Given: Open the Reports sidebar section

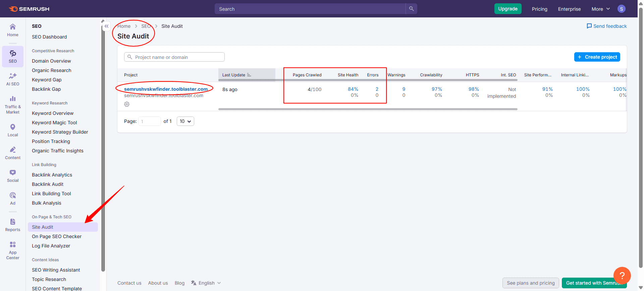Looking at the screenshot, I should (13, 225).
